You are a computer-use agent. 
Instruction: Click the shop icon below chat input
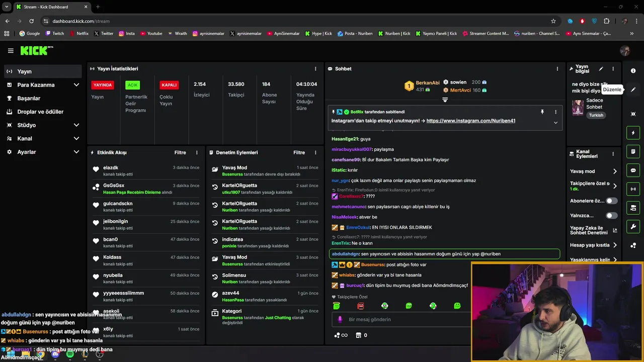tap(361, 335)
